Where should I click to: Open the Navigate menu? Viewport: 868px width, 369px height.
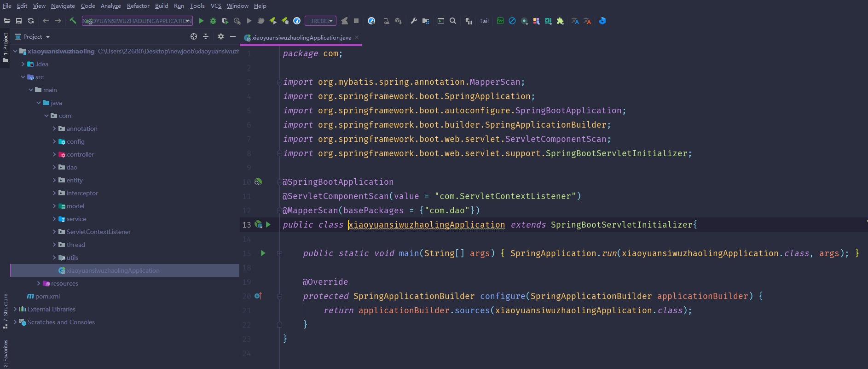(x=63, y=6)
